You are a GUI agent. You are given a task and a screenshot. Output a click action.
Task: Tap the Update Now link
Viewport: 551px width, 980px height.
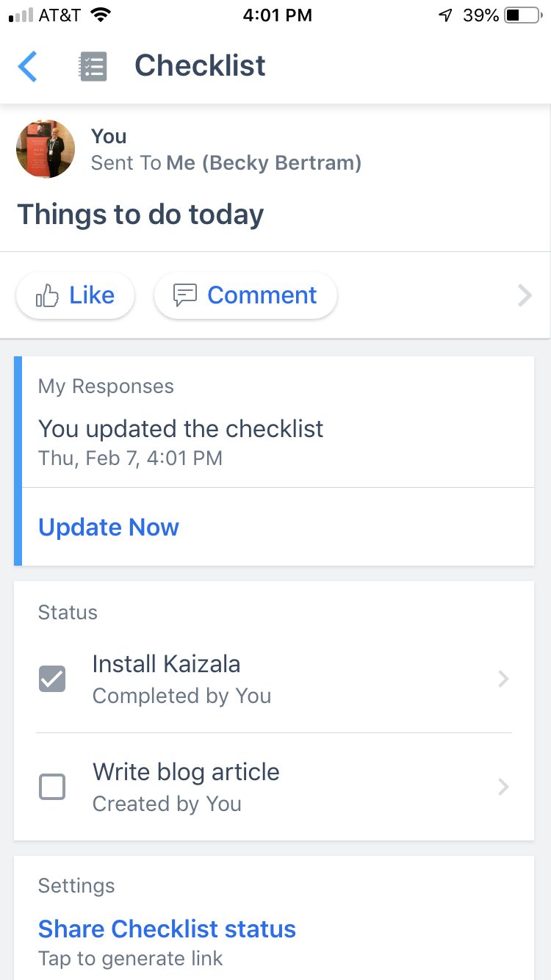[109, 527]
